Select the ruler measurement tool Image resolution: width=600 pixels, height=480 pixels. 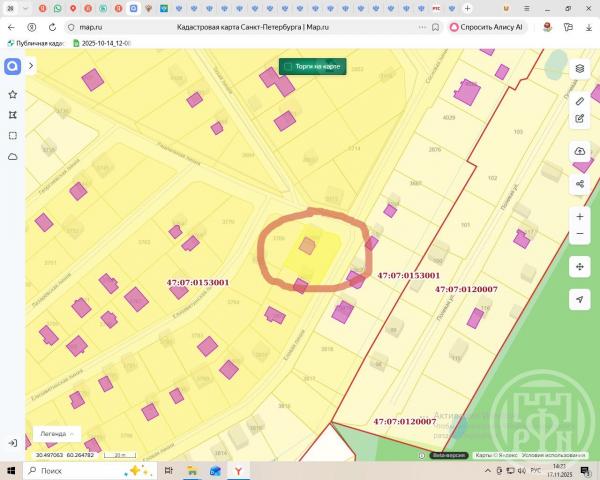point(580,102)
